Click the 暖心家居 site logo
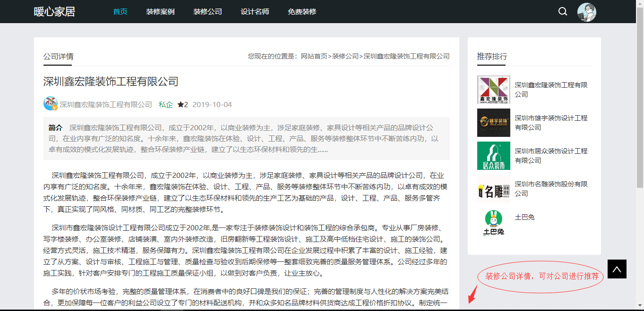 [54, 11]
